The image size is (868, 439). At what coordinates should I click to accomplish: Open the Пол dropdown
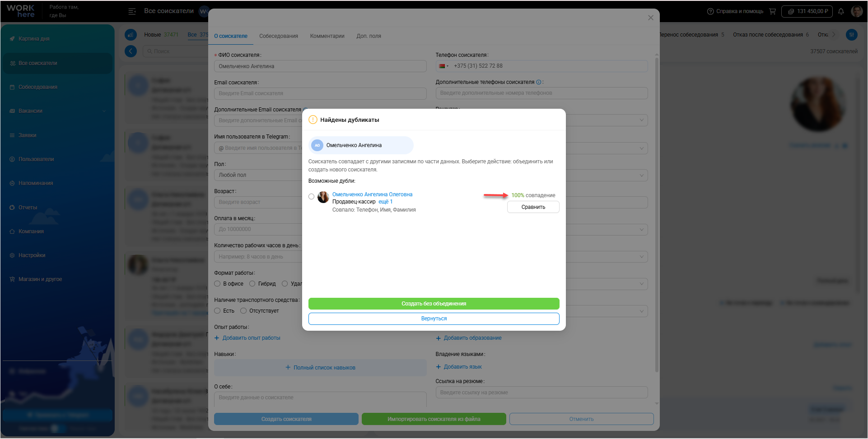point(258,175)
